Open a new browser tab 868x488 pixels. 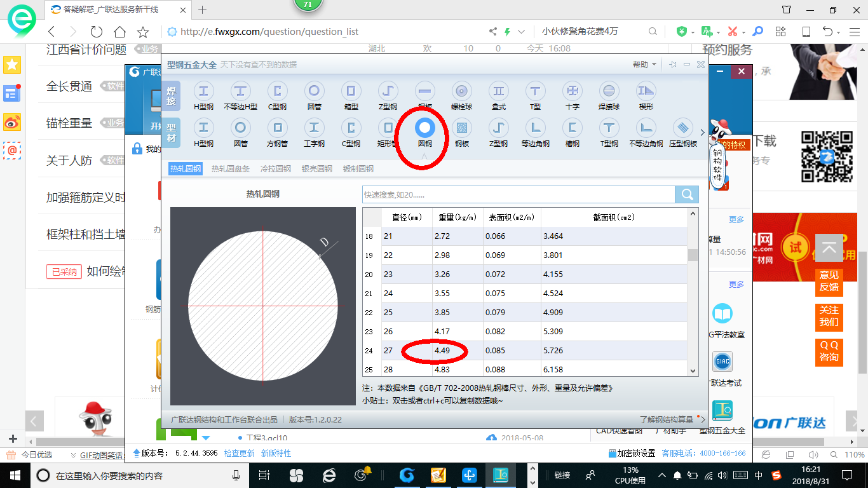click(203, 10)
